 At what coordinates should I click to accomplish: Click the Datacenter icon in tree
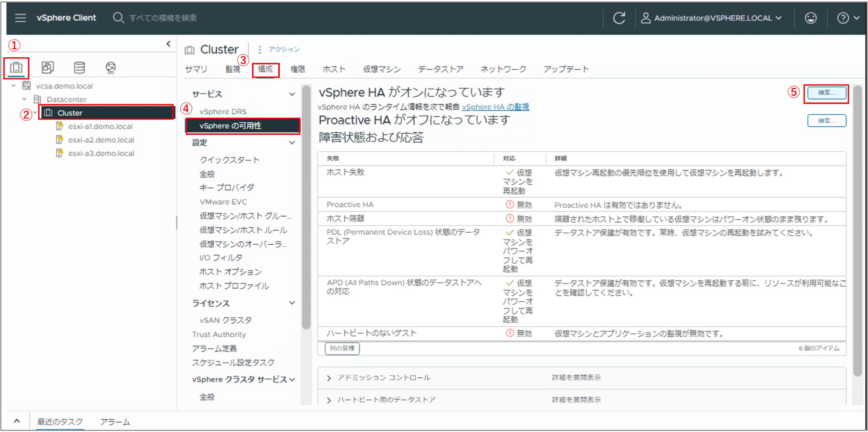click(x=37, y=99)
